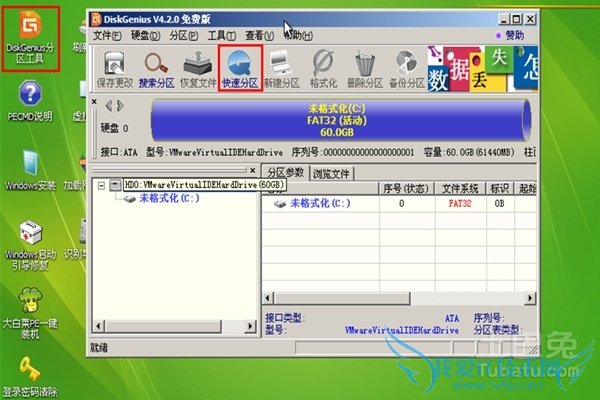Select 未格式化(C:) in the left tree

tap(169, 198)
